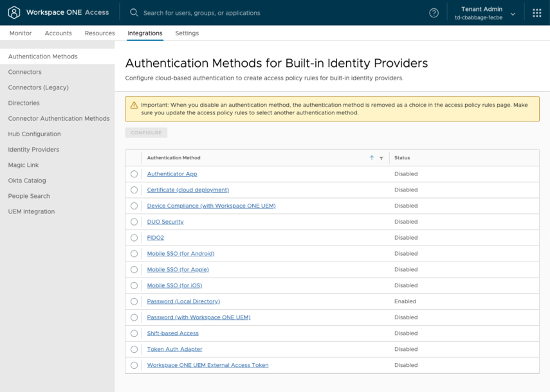Open Identity Providers in the sidebar

(x=33, y=150)
